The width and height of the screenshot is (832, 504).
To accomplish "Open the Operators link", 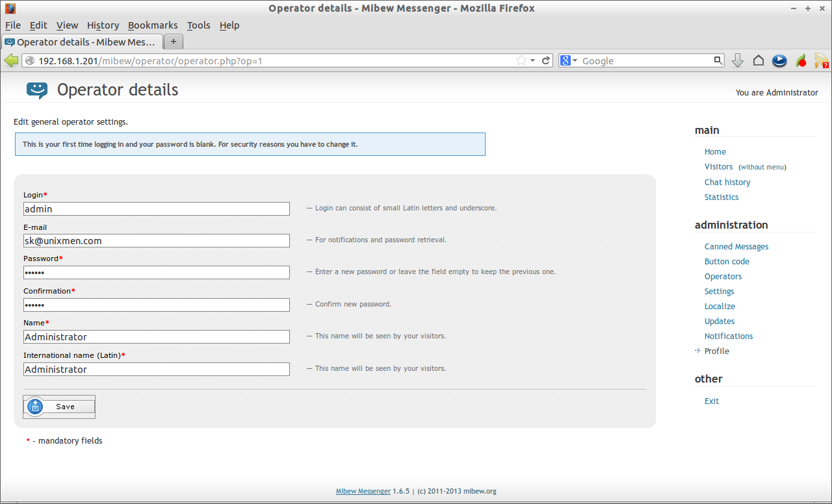I will (723, 276).
